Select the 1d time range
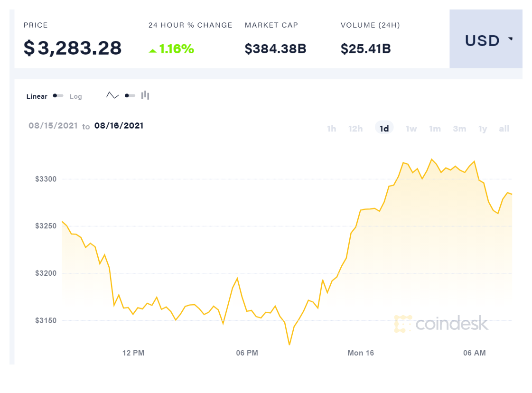The width and height of the screenshot is (532, 393). (x=384, y=129)
